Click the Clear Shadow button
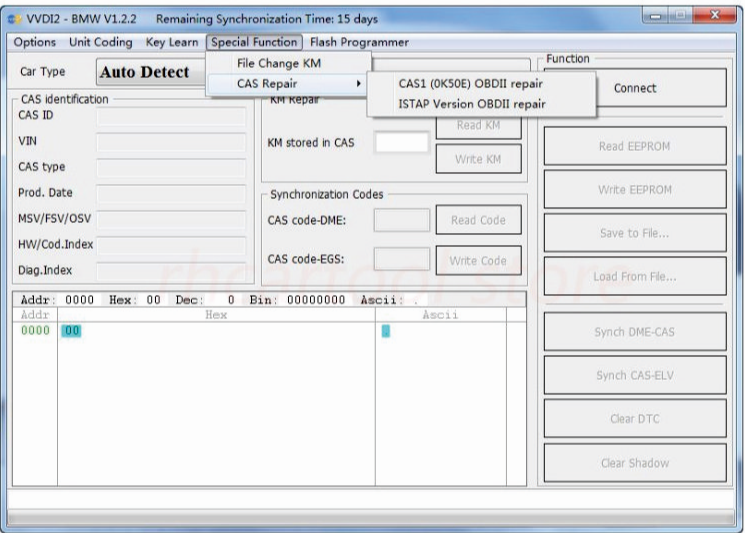The image size is (745, 533). [x=635, y=463]
